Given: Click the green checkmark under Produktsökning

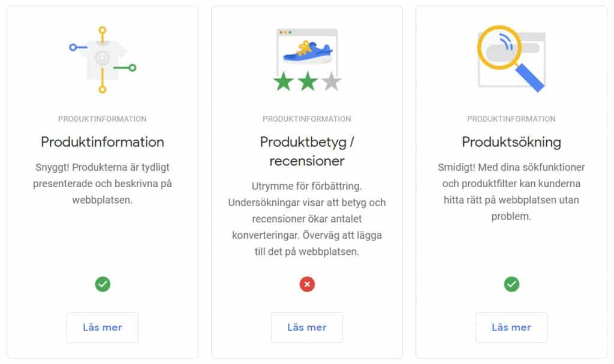Looking at the screenshot, I should tap(511, 284).
